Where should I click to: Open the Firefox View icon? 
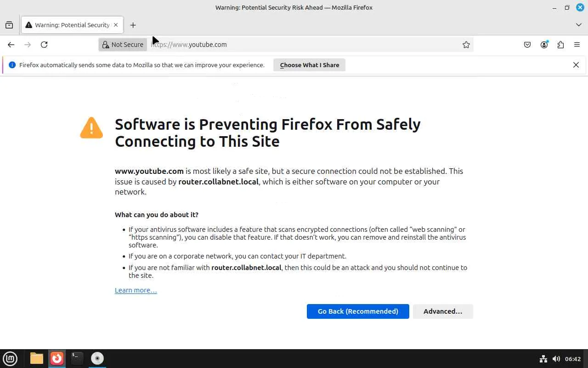click(9, 25)
